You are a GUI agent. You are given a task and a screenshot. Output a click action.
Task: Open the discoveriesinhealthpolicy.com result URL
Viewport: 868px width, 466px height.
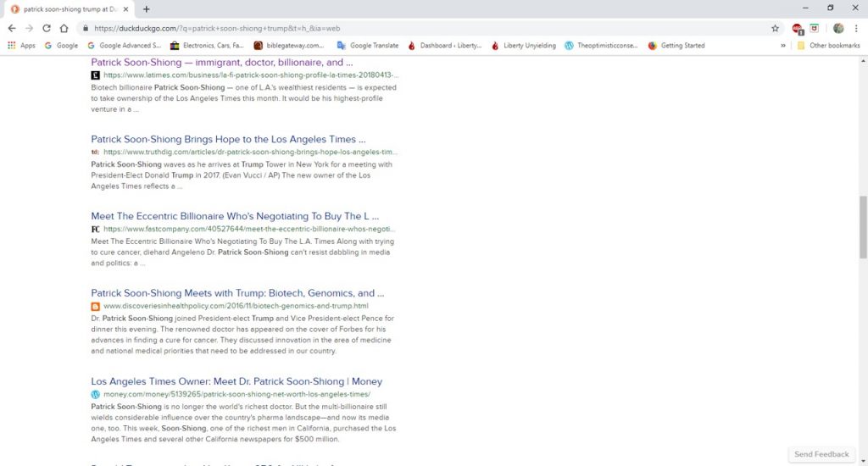[236, 306]
